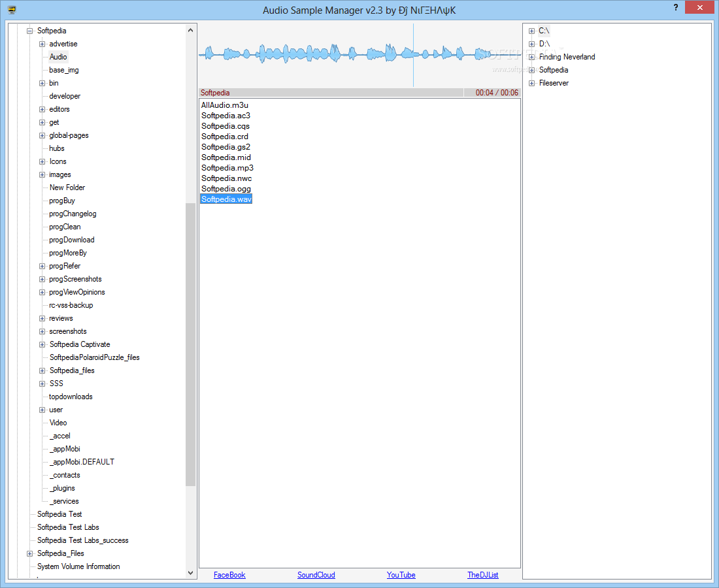Image resolution: width=719 pixels, height=588 pixels.
Task: Expand the progScreenshots folder
Action: click(x=42, y=280)
